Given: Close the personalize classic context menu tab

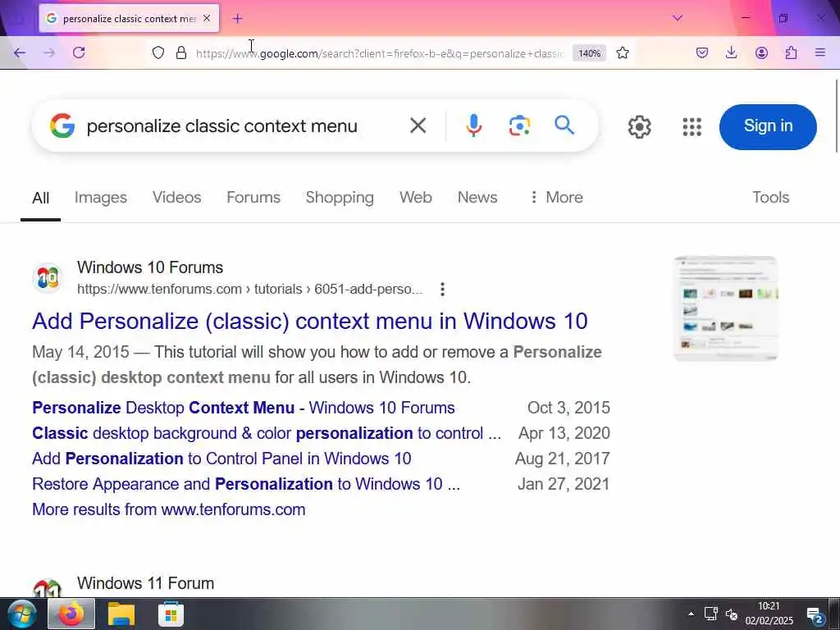Looking at the screenshot, I should (x=207, y=18).
